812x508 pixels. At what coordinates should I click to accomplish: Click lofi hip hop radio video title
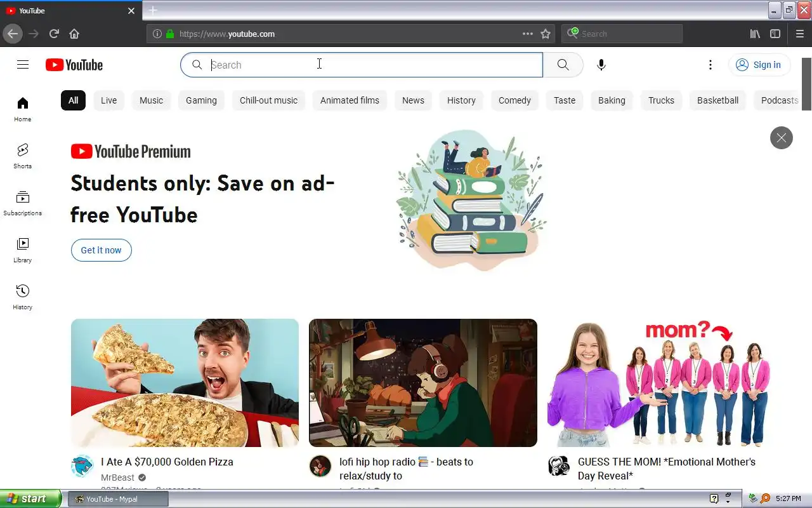click(406, 469)
